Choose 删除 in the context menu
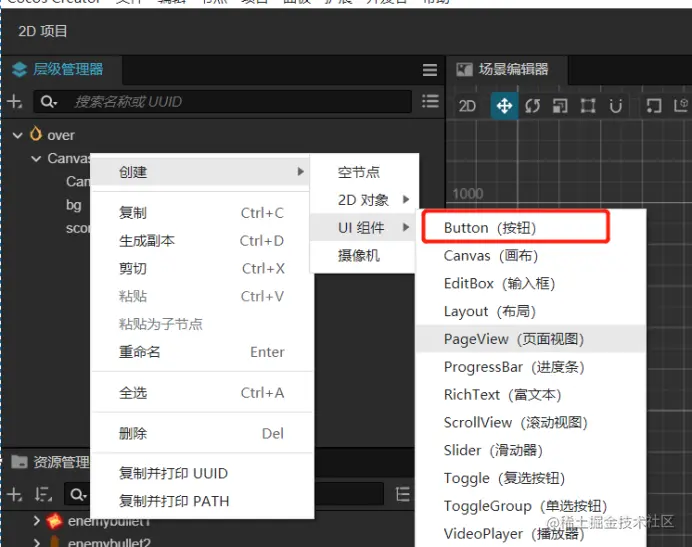The image size is (692, 547). [x=201, y=433]
